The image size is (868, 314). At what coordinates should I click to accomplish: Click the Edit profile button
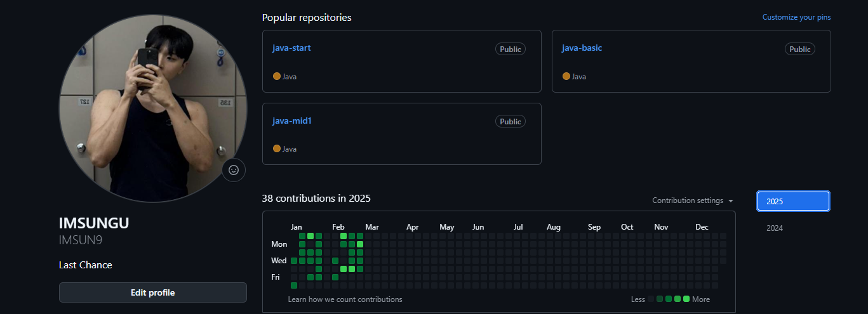[152, 292]
